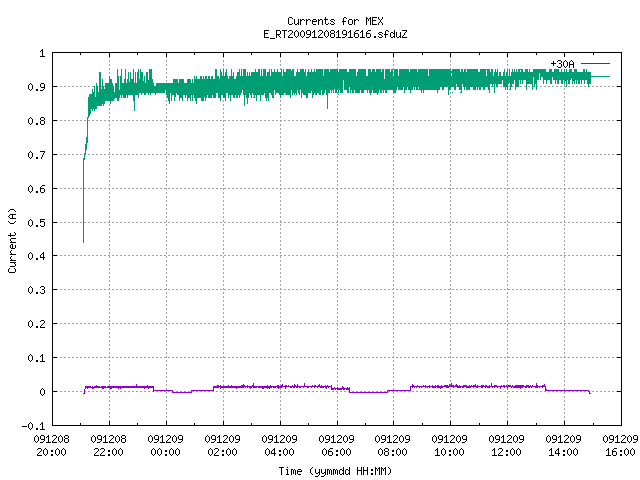The height and width of the screenshot is (480, 640).
Task: Click the y-axis tick label '0.7'
Action: click(x=36, y=155)
